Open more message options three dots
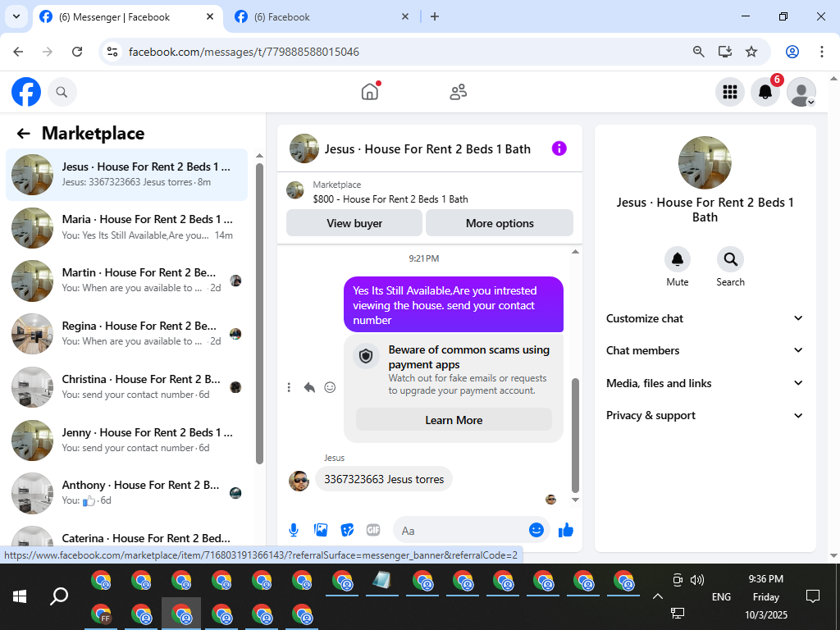This screenshot has width=840, height=630. [x=289, y=387]
